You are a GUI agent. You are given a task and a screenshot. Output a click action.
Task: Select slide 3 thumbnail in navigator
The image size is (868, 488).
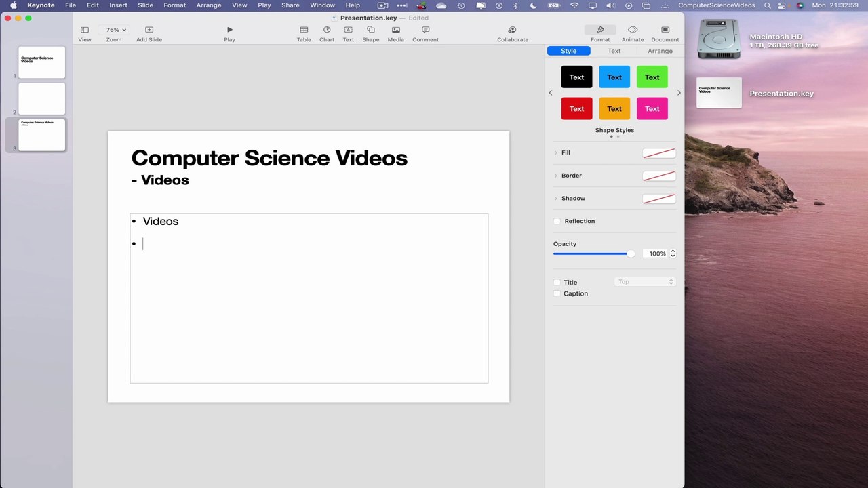(x=42, y=135)
